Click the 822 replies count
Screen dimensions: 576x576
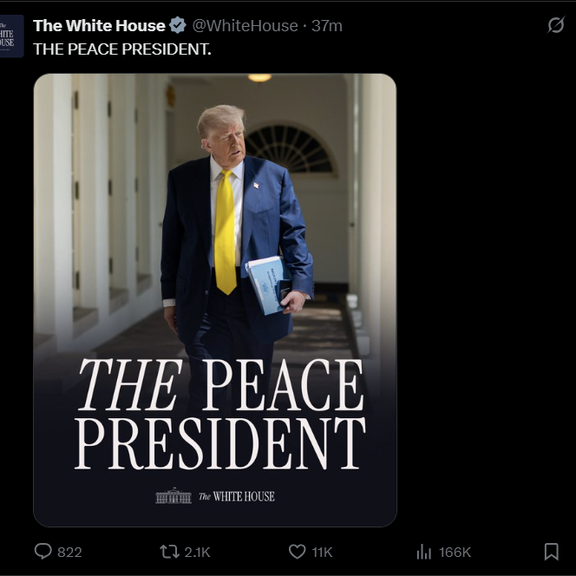[70, 552]
